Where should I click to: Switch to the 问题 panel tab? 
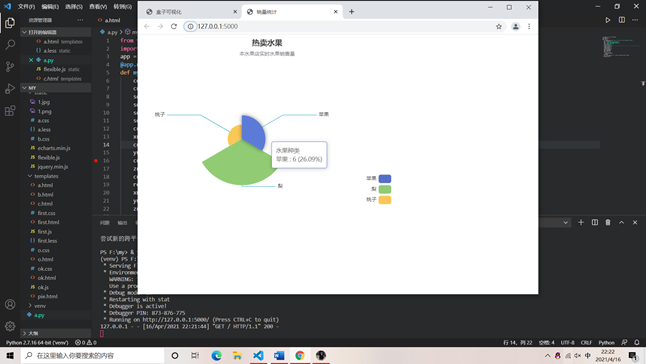pyautogui.click(x=105, y=223)
